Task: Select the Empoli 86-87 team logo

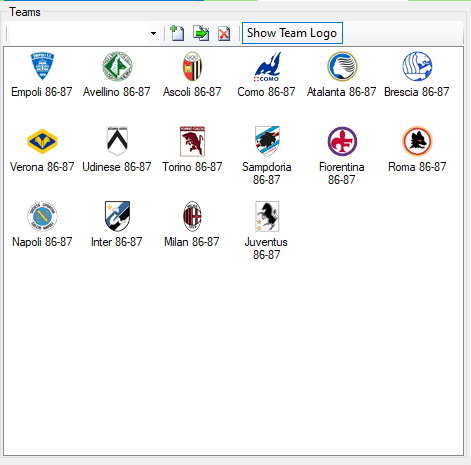Action: 42,66
